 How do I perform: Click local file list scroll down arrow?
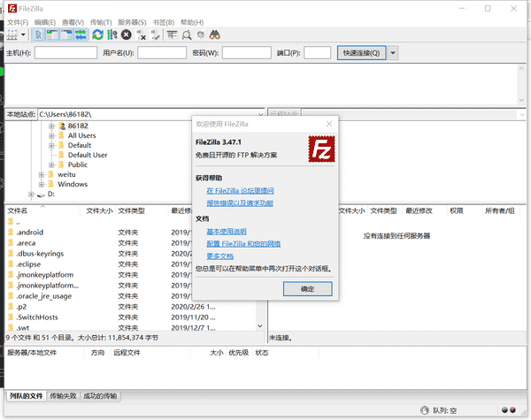click(259, 326)
